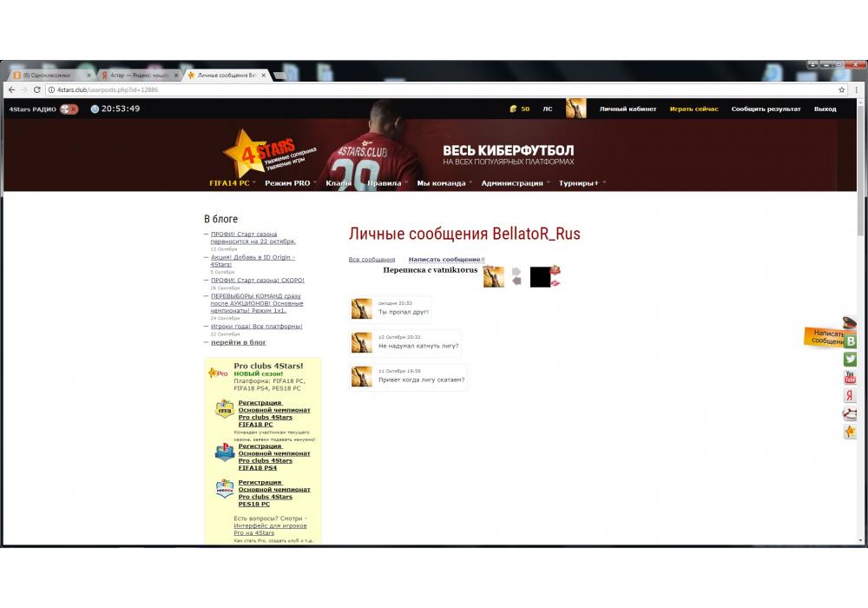This screenshot has height=608, width=868.
Task: Expand the FIFA14 PC dropdown menu
Action: 230,183
